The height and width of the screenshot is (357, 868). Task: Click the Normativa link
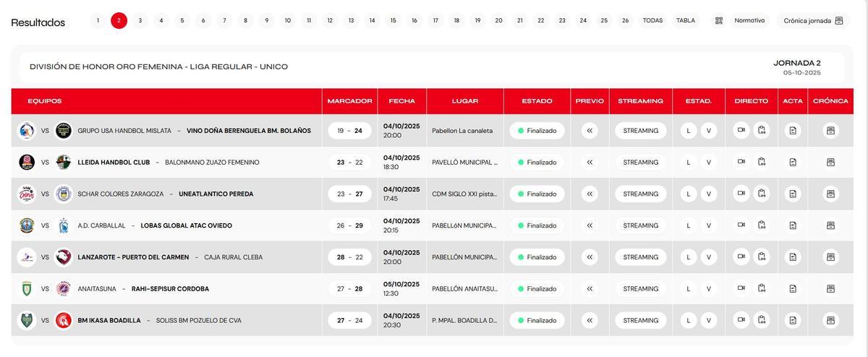(x=749, y=21)
